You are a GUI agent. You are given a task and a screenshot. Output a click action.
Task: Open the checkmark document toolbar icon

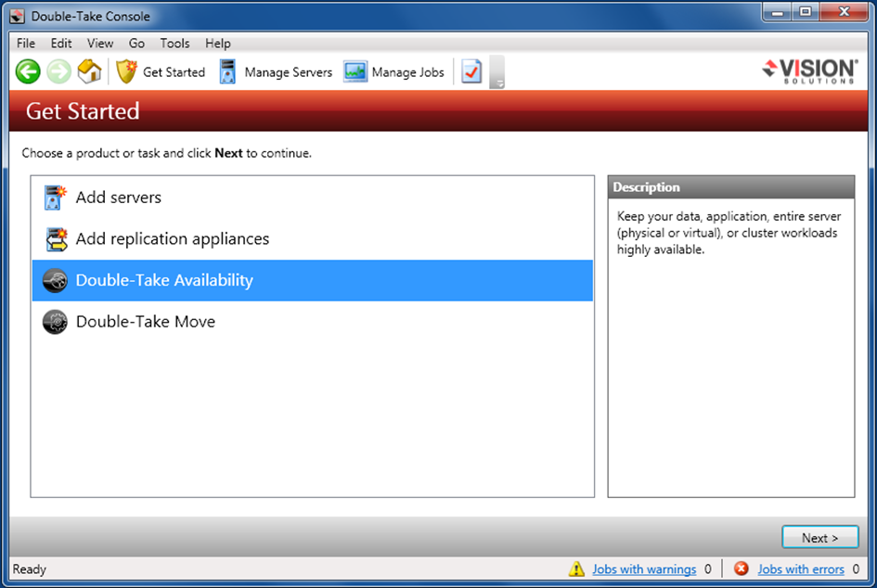[x=471, y=71]
